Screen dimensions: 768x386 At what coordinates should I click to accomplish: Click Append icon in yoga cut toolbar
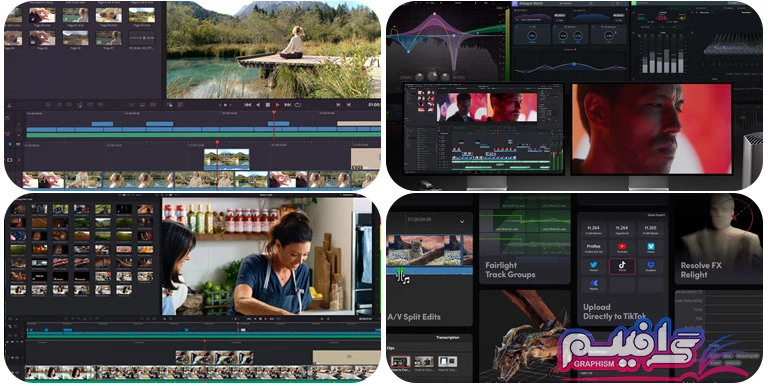pyautogui.click(x=59, y=104)
